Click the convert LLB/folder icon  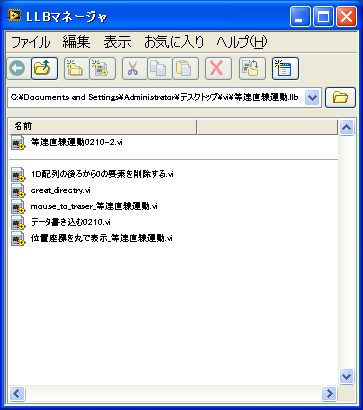[252, 69]
